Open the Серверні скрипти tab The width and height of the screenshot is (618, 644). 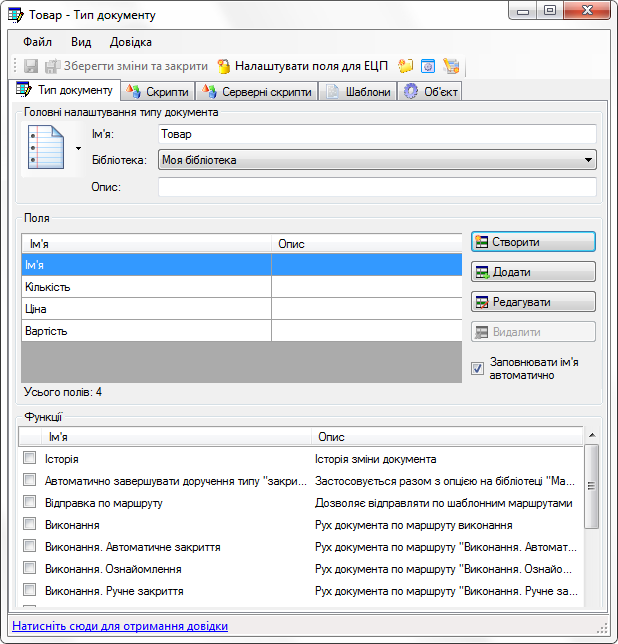point(256,92)
